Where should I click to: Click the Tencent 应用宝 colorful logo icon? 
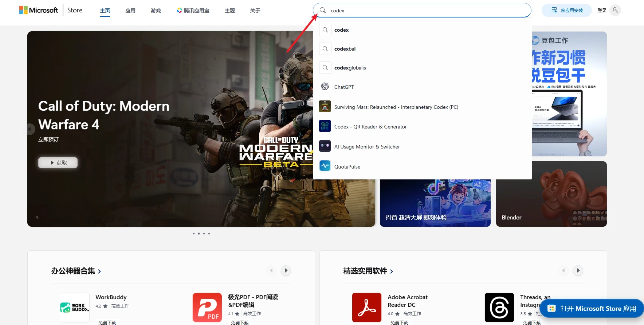(x=179, y=10)
